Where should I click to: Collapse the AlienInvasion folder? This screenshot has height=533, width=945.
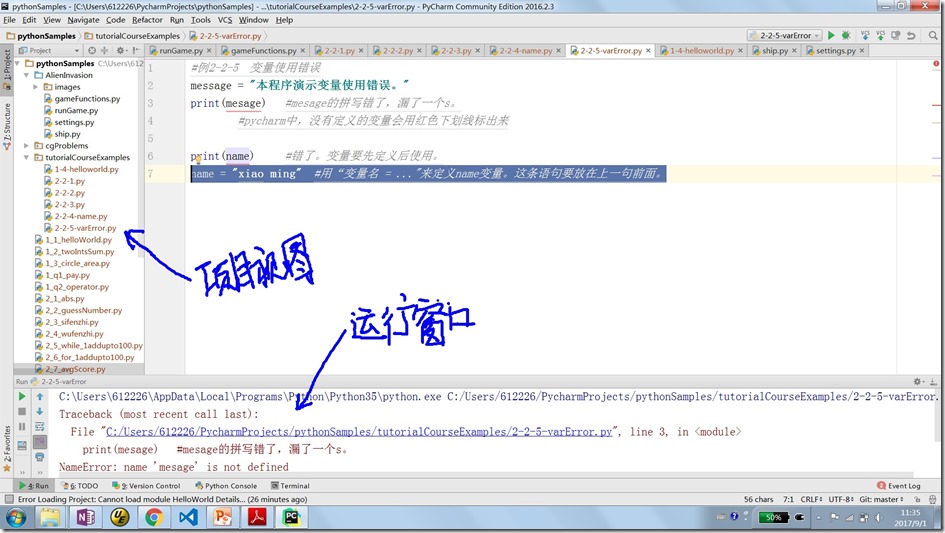[x=27, y=75]
